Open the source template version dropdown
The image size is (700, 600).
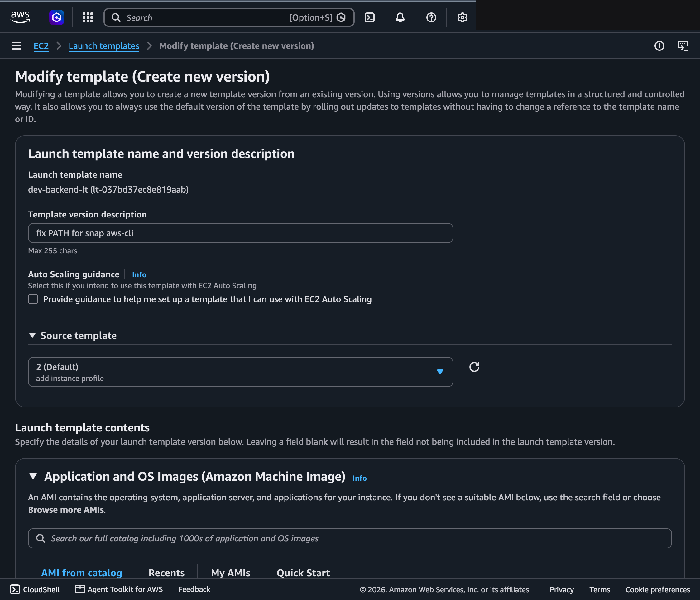(x=241, y=372)
